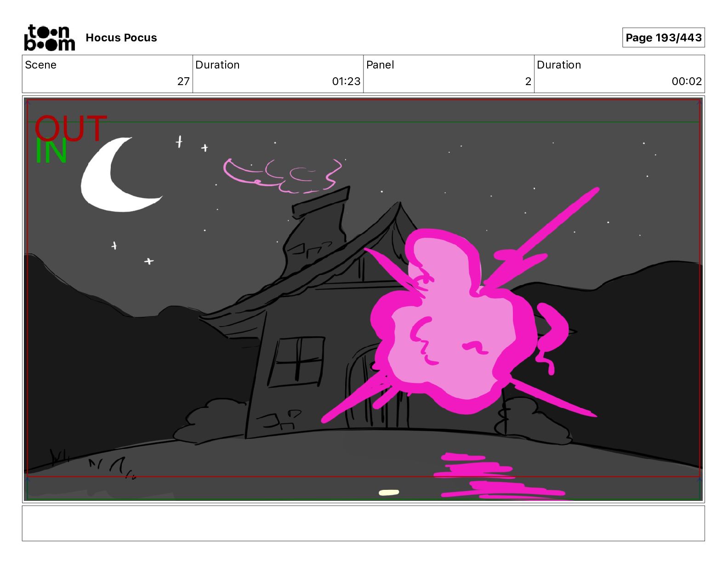Click the 'Panel' header label

pyautogui.click(x=380, y=65)
